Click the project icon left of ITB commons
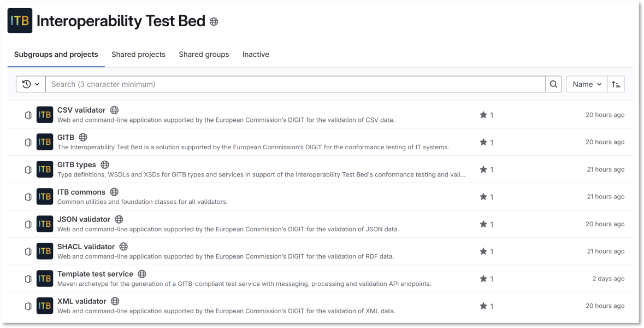Screen dimensions: 644x328 click(28, 197)
